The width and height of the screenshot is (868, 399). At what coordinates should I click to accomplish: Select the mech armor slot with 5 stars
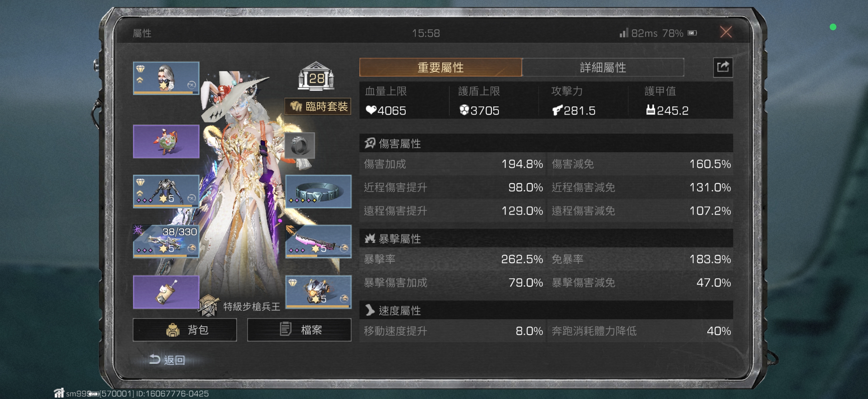pyautogui.click(x=166, y=191)
